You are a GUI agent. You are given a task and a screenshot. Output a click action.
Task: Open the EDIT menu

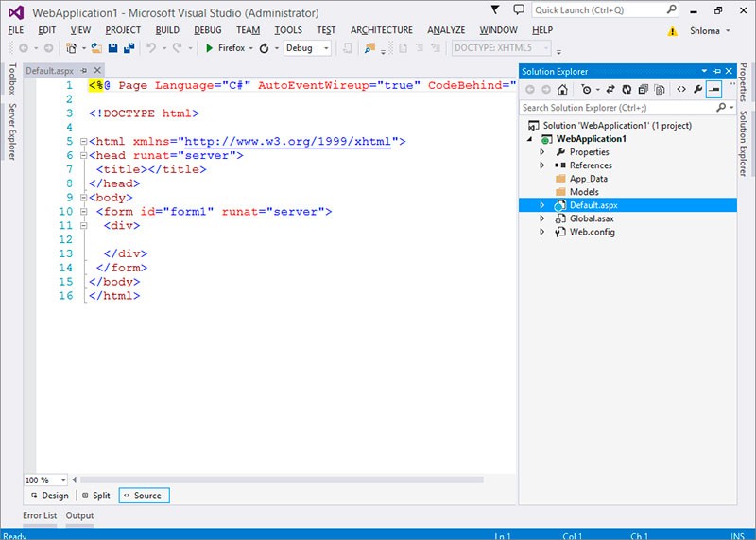click(46, 30)
